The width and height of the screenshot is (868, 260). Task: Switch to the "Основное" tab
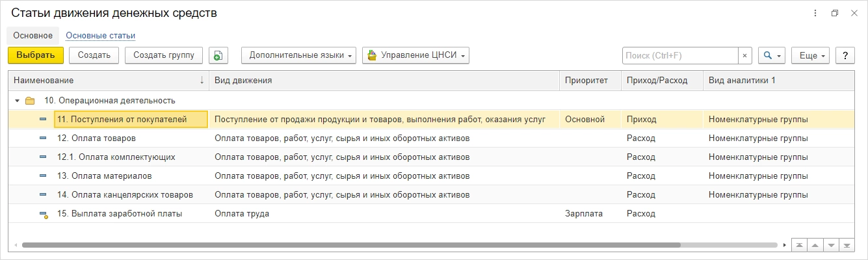point(33,35)
